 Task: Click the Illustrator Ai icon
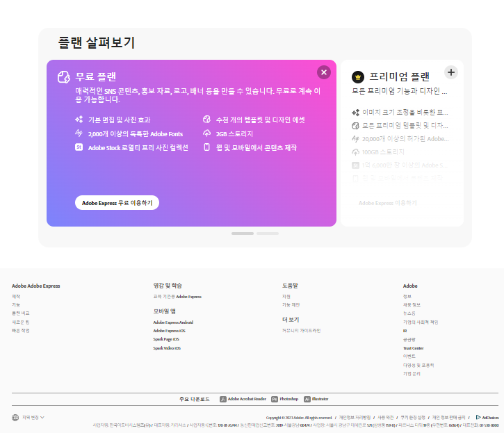(x=307, y=399)
